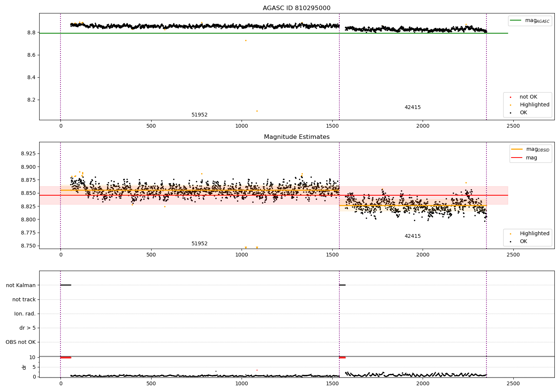Viewport: 560px width, 392px height.
Task: Click the "dr > 5" row label
Action: coord(28,328)
